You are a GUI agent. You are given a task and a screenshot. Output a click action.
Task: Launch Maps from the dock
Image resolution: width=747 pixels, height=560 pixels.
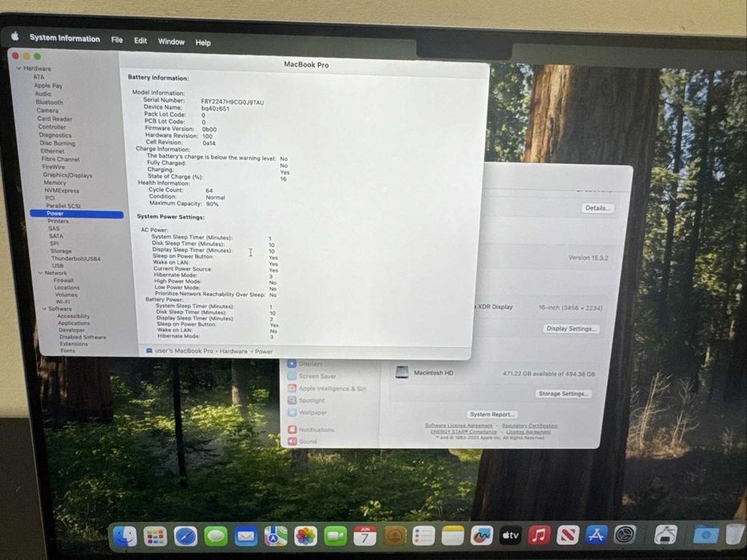click(x=276, y=536)
